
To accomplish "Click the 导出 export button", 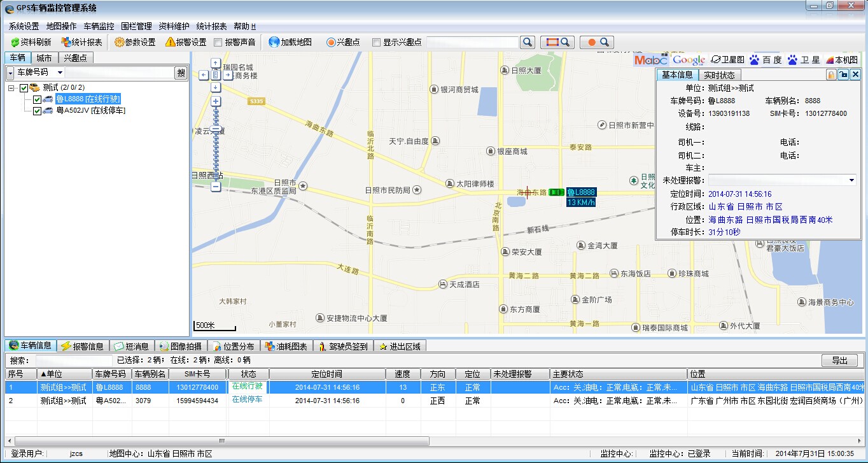I will coord(839,360).
